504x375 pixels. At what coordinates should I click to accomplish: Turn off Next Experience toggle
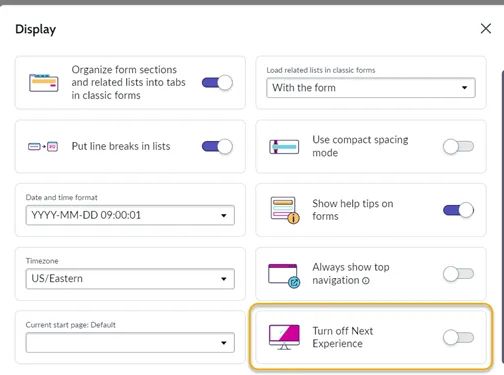(x=458, y=337)
